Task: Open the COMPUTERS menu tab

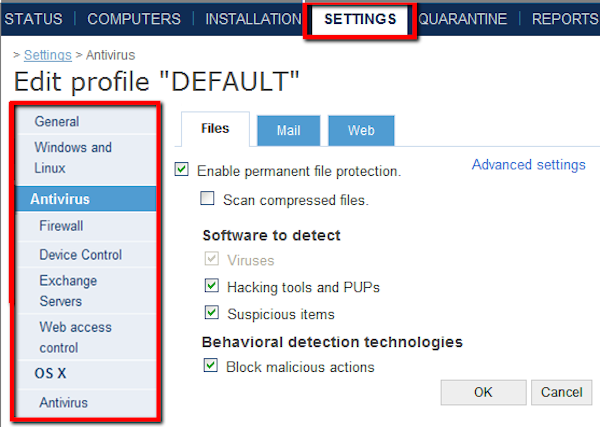Action: click(134, 19)
